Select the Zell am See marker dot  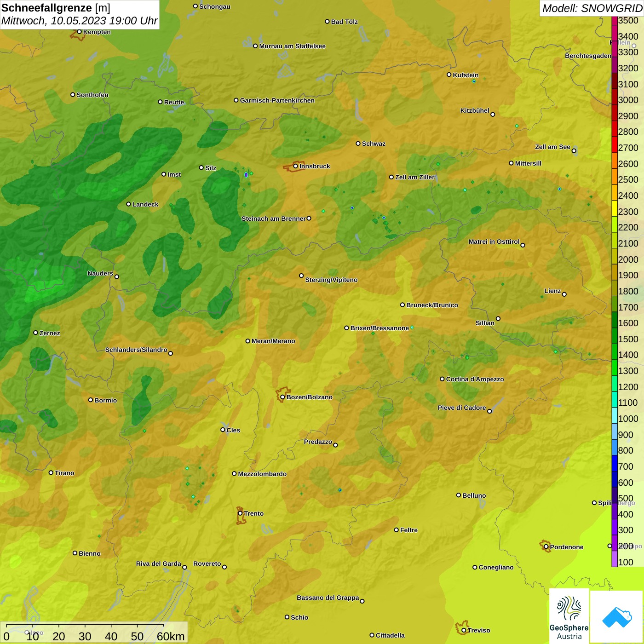coord(574,150)
